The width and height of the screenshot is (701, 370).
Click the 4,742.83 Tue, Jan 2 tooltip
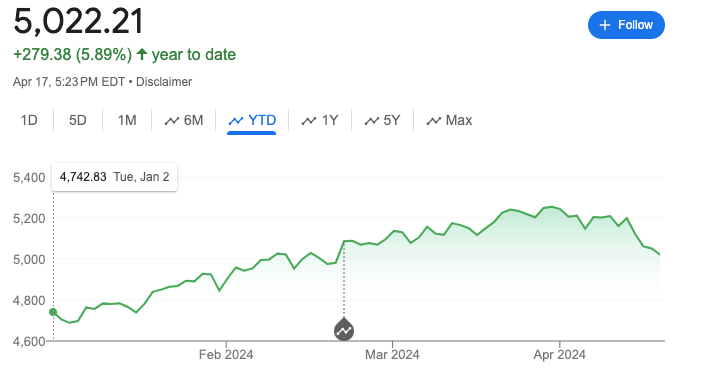pyautogui.click(x=114, y=177)
